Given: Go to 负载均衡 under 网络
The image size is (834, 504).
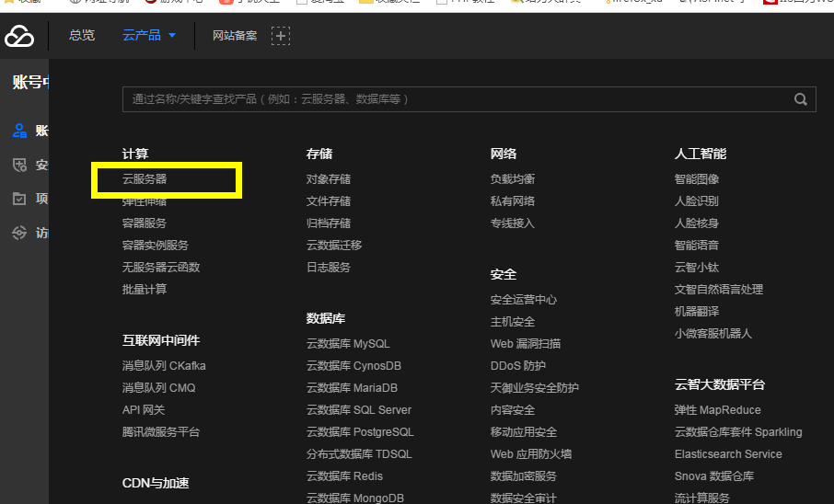Looking at the screenshot, I should pos(513,179).
